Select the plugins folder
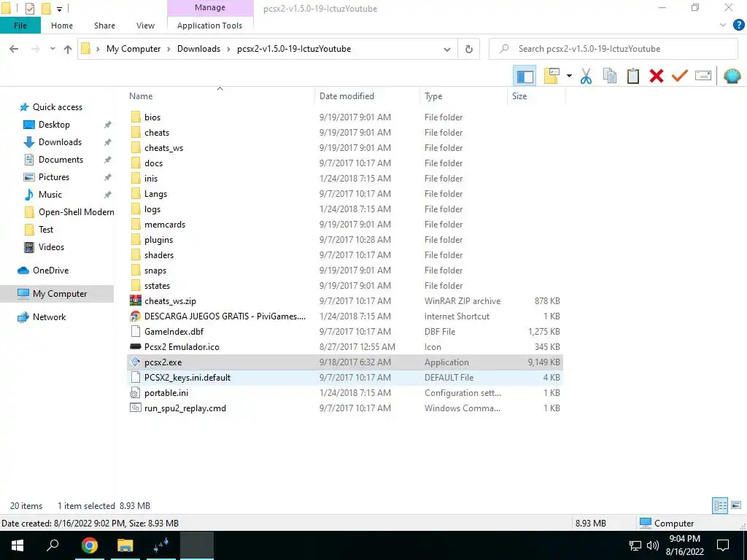The width and height of the screenshot is (747, 560). click(158, 239)
